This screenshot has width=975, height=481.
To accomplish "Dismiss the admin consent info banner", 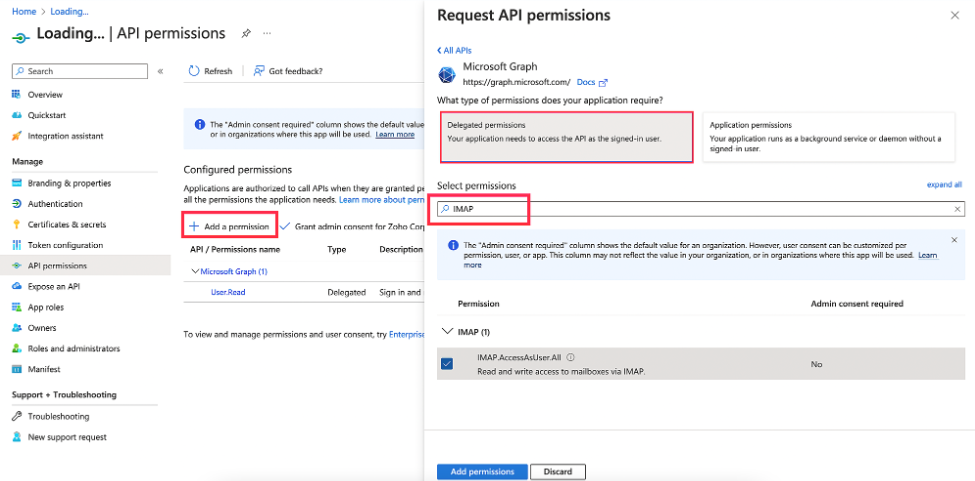I will (x=953, y=240).
